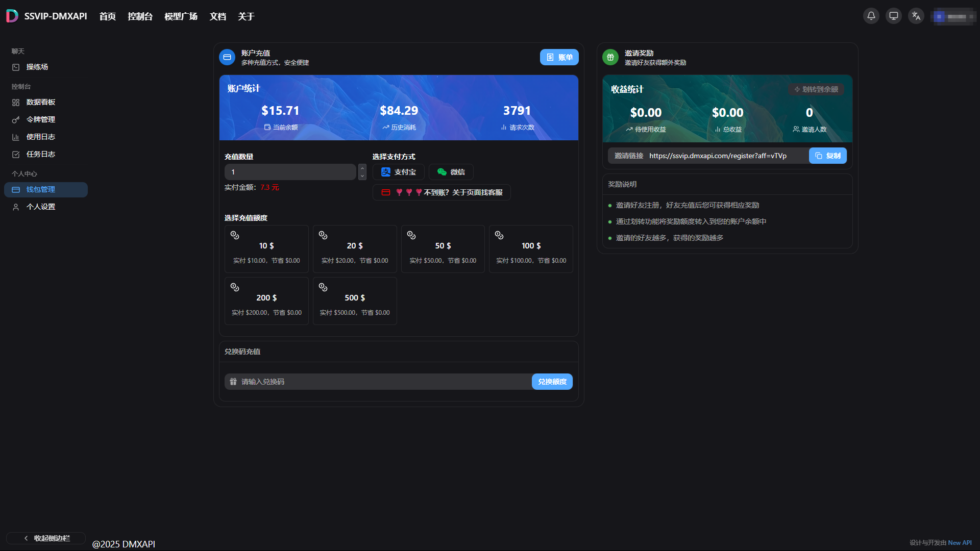
Task: Click the 账单 bill button
Action: 559,57
